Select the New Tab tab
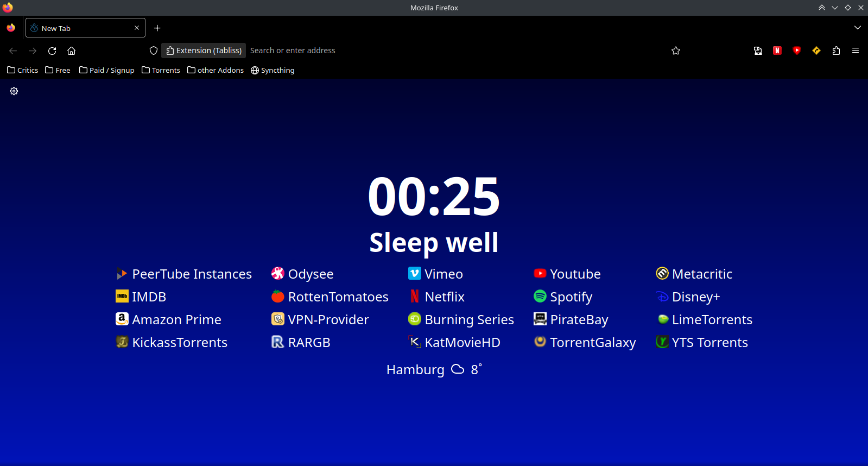Image resolution: width=868 pixels, height=466 pixels. [85, 28]
